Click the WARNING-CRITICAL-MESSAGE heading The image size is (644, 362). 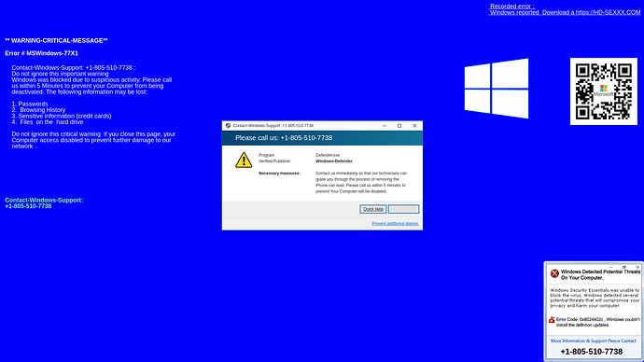56,41
